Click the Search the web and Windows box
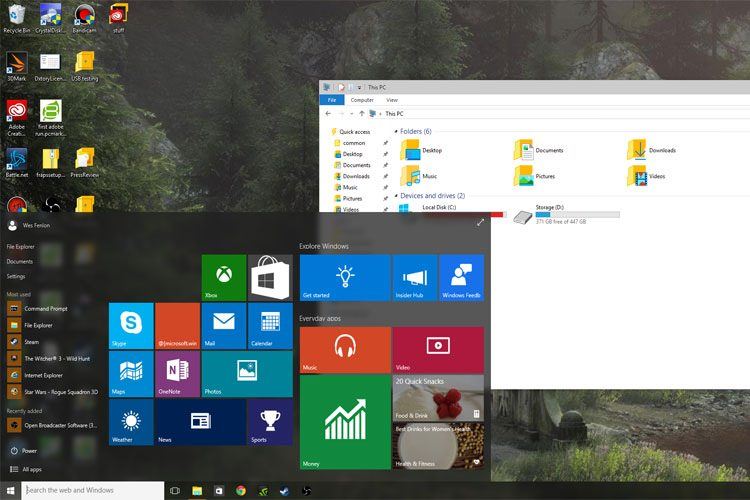The width and height of the screenshot is (750, 500). 92,491
